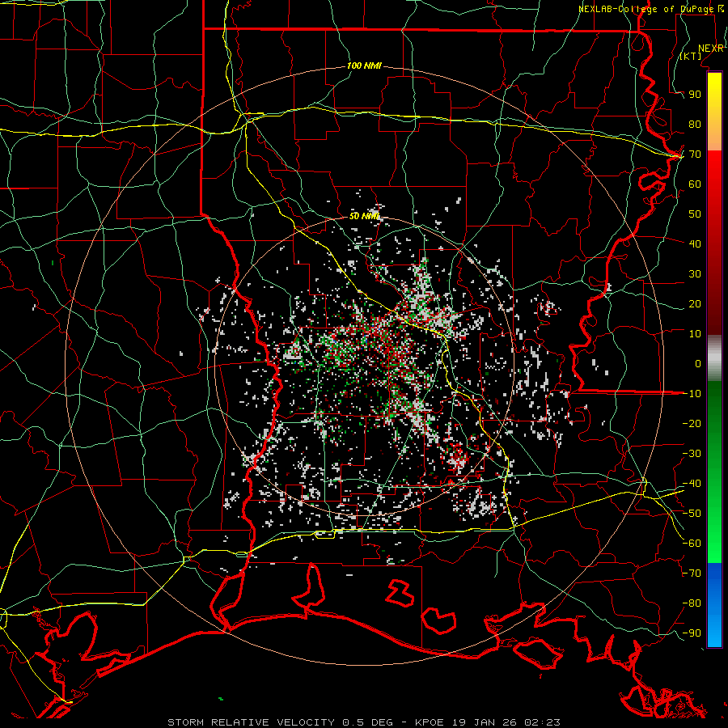The image size is (728, 728).
Task: Click the 100 NMI range ring label
Action: pos(364,66)
